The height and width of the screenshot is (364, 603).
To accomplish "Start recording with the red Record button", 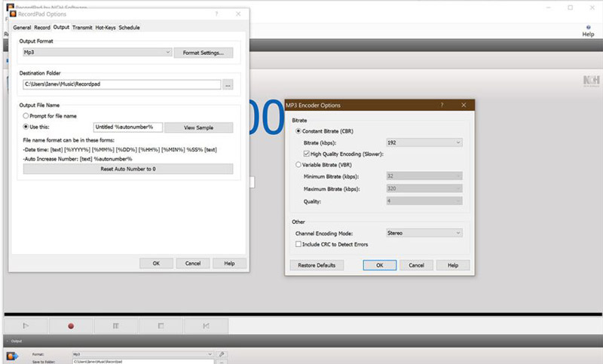I will point(71,326).
